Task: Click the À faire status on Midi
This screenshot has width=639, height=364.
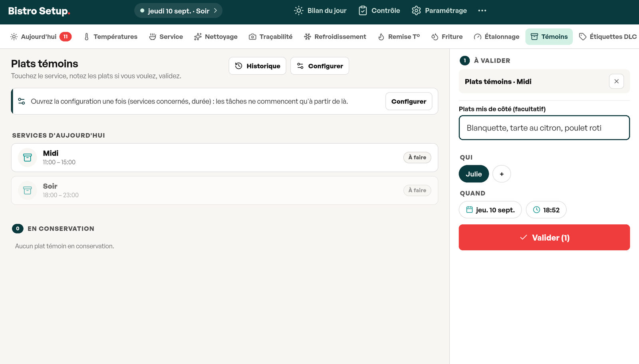Action: click(417, 158)
